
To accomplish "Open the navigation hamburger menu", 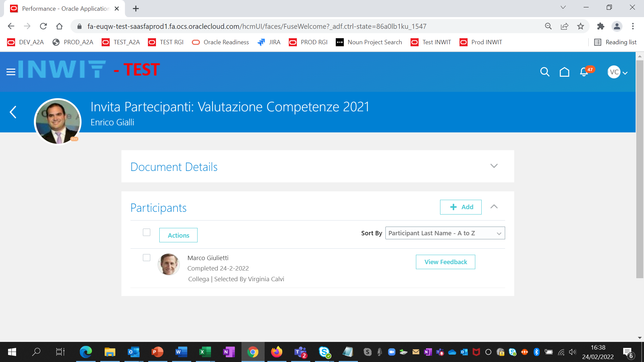I will click(10, 72).
